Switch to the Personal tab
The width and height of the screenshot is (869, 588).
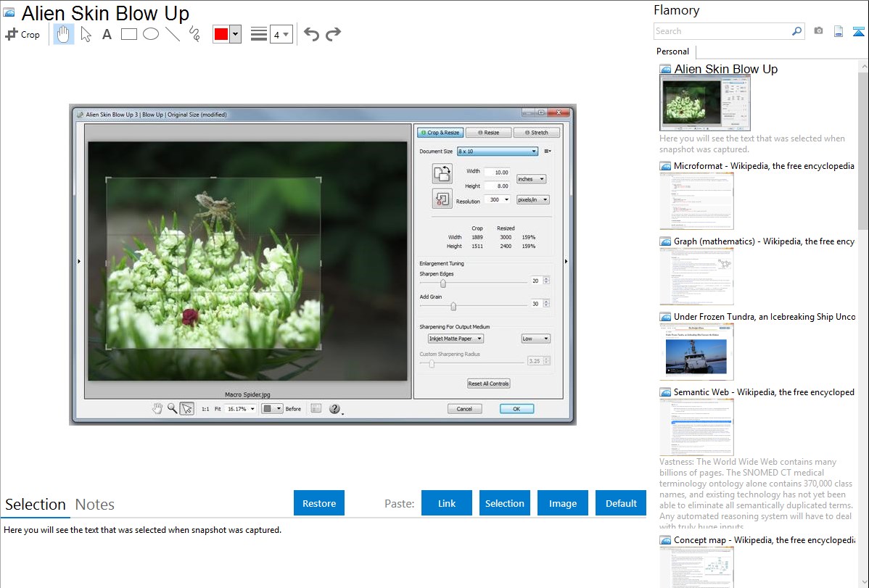(x=672, y=51)
